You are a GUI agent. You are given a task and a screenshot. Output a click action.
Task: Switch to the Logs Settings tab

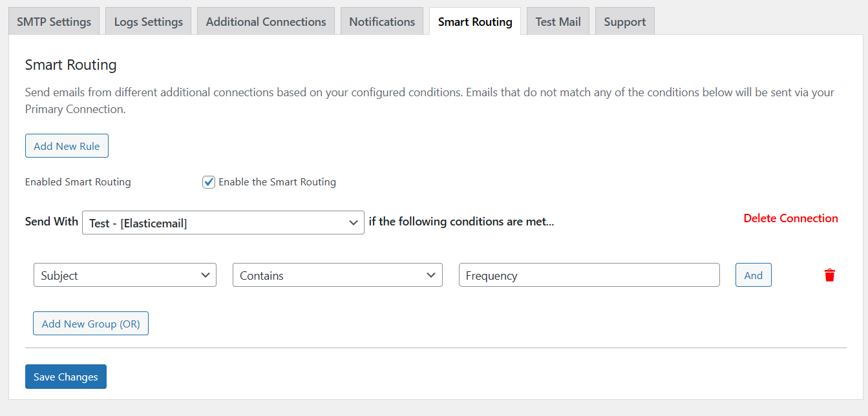[148, 21]
